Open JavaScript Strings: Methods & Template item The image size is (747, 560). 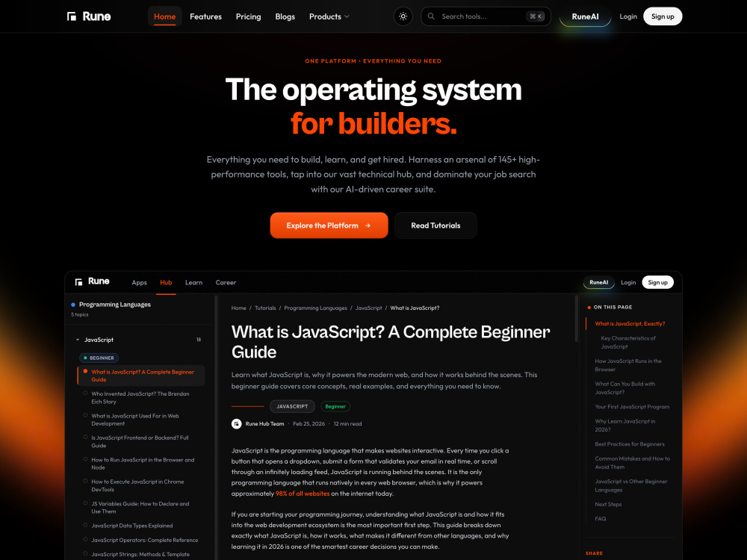140,554
